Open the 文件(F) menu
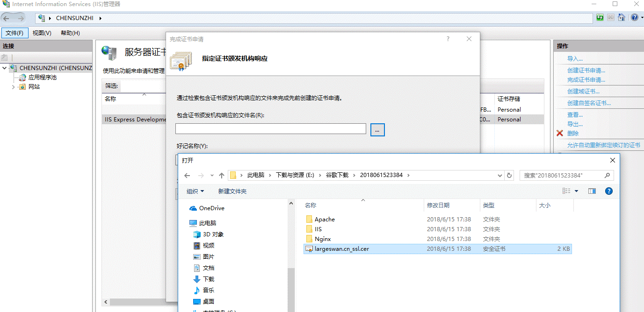 click(x=14, y=33)
